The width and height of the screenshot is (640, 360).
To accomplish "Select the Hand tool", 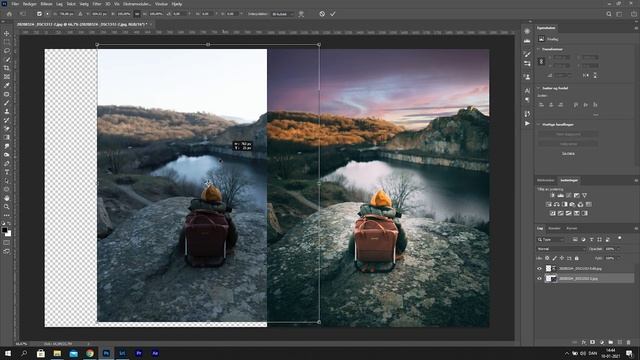I will [7, 198].
